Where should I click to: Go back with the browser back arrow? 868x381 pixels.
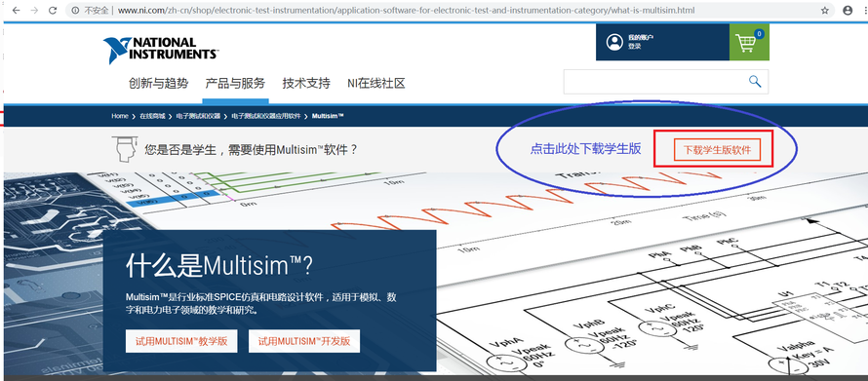16,10
